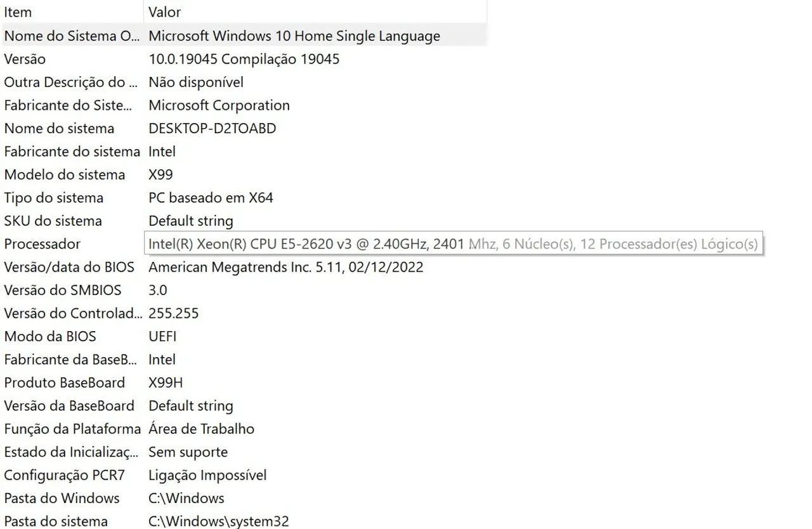Viewport: 812px width, 529px height.
Task: Select the Configuração PCR7 row
Action: (x=244, y=475)
